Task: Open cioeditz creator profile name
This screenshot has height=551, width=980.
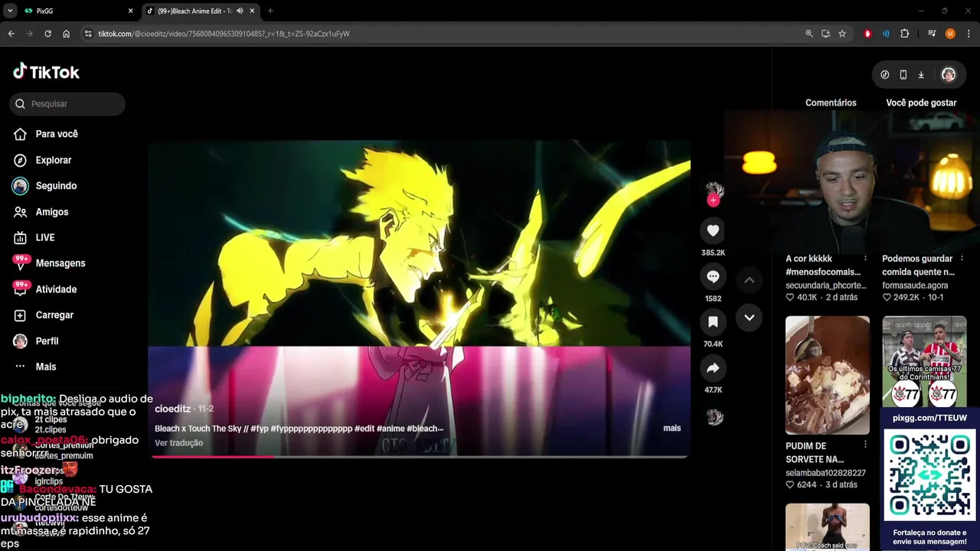Action: (x=172, y=409)
